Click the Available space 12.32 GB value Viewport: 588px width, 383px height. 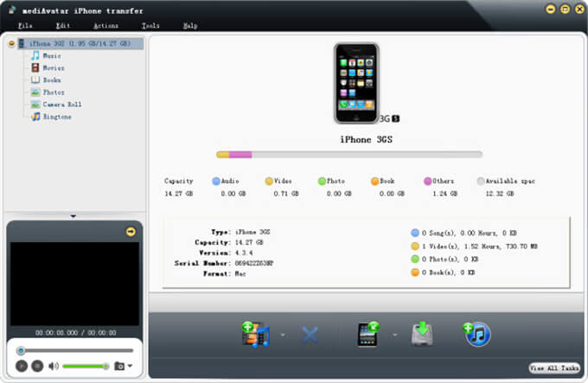point(500,194)
